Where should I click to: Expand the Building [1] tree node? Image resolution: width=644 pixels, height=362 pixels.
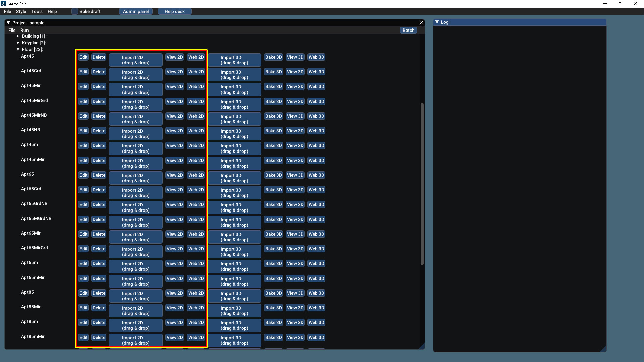click(18, 36)
